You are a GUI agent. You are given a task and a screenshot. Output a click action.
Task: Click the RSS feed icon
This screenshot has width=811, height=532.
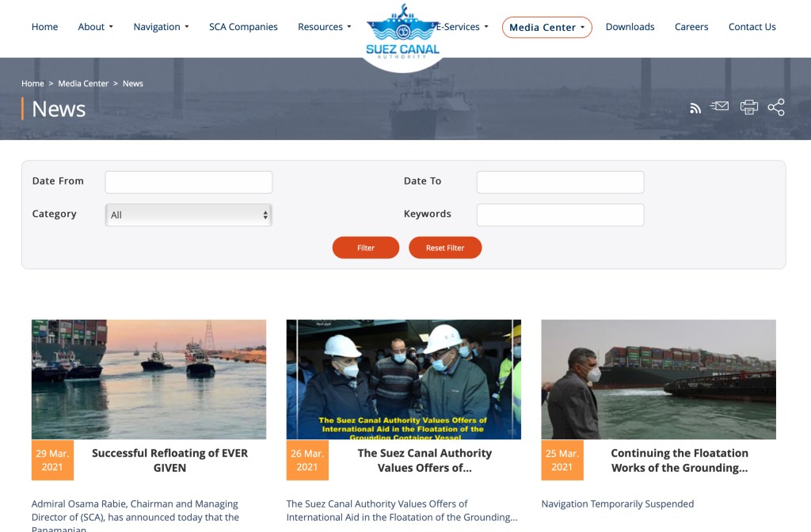point(695,108)
